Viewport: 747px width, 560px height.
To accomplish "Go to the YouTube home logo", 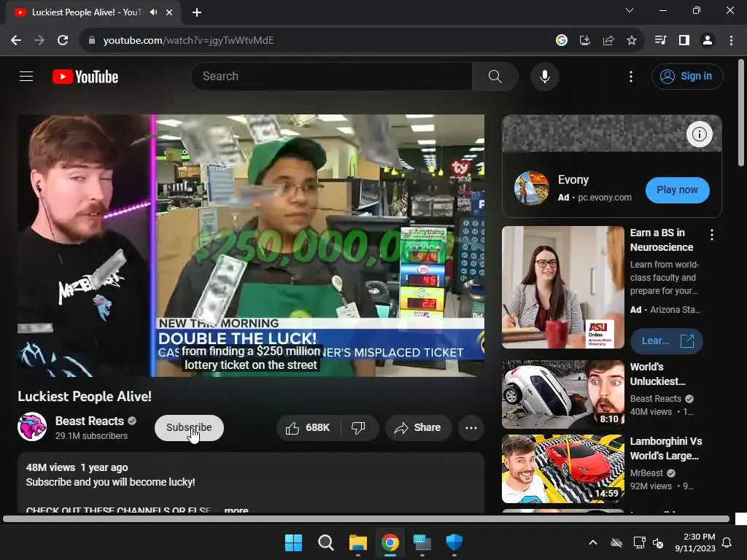I will click(85, 77).
